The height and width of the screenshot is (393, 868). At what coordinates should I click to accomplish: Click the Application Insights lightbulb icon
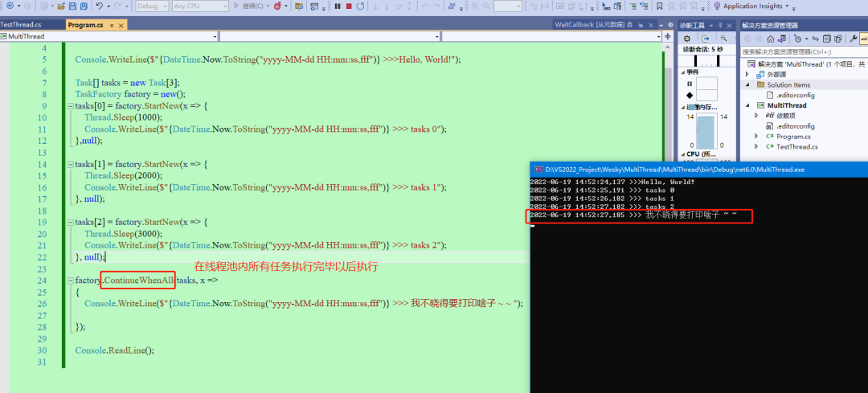click(717, 6)
